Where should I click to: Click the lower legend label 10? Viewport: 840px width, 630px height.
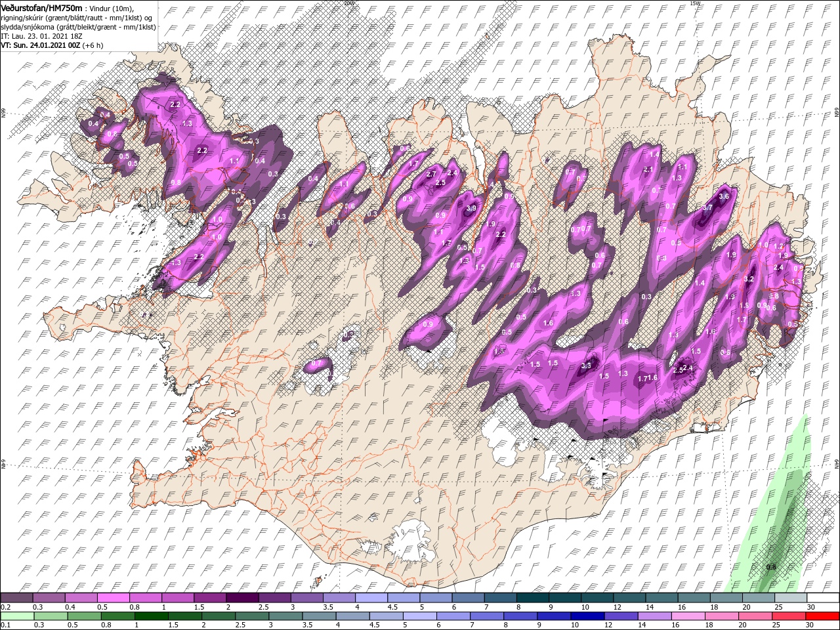pyautogui.click(x=575, y=625)
